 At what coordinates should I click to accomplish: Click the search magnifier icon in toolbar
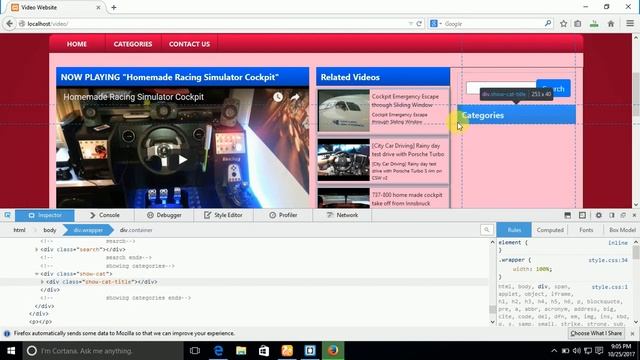(547, 24)
